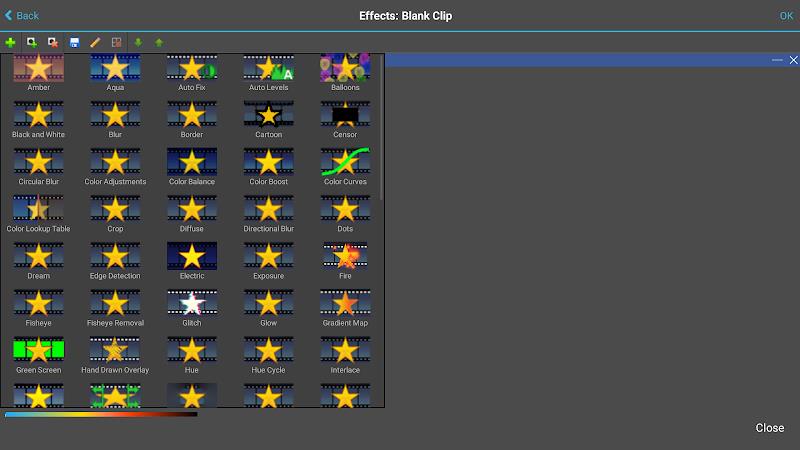800x450 pixels.
Task: Select the Directional Blur effect
Action: [268, 214]
